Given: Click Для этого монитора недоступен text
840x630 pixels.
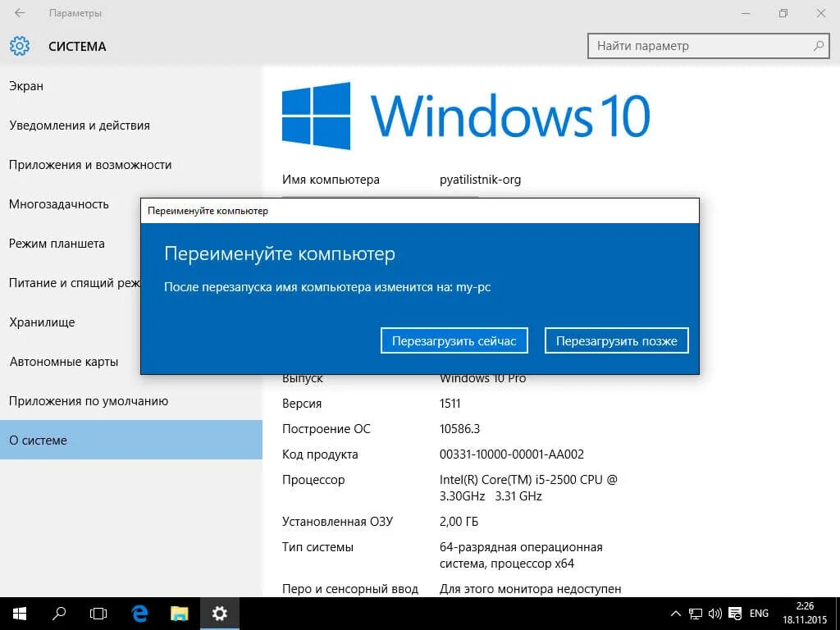Looking at the screenshot, I should [531, 589].
